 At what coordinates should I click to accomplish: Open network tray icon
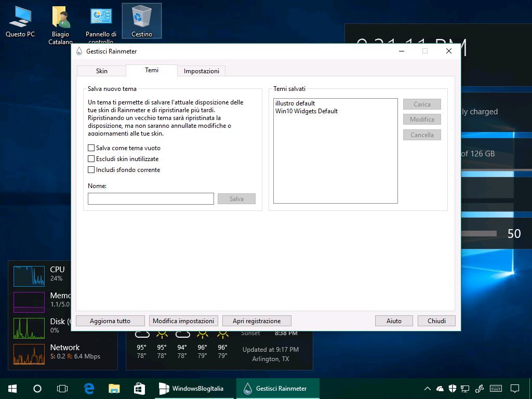tap(465, 389)
